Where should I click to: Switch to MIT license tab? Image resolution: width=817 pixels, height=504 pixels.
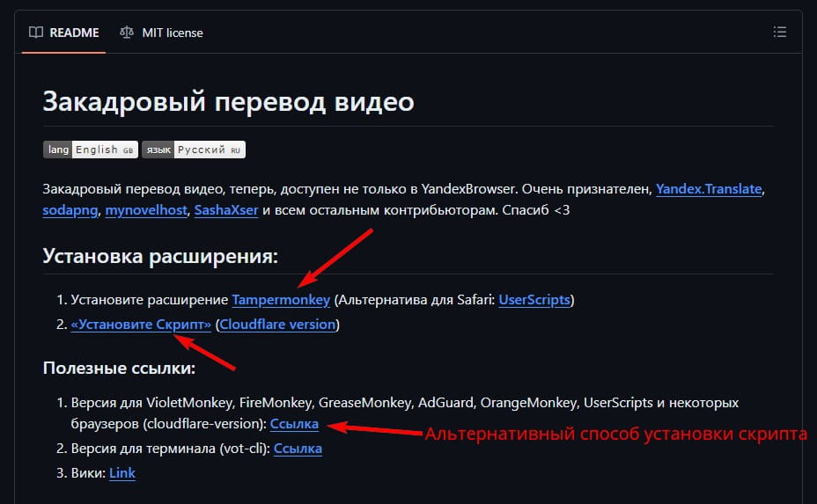click(x=161, y=33)
